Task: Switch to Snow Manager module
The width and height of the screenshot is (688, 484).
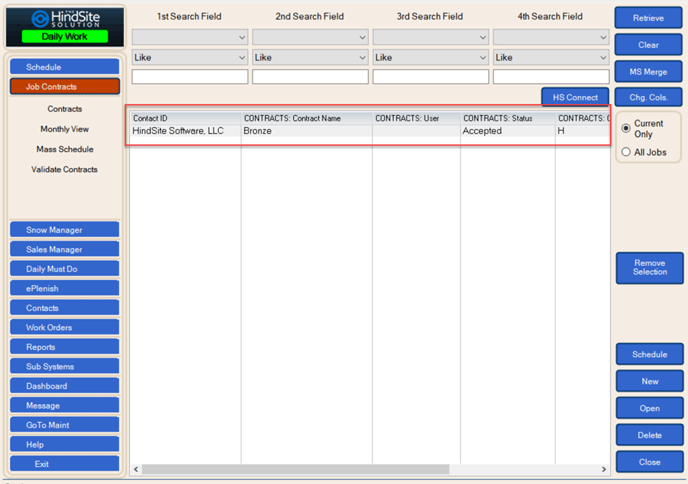Action: pyautogui.click(x=65, y=230)
